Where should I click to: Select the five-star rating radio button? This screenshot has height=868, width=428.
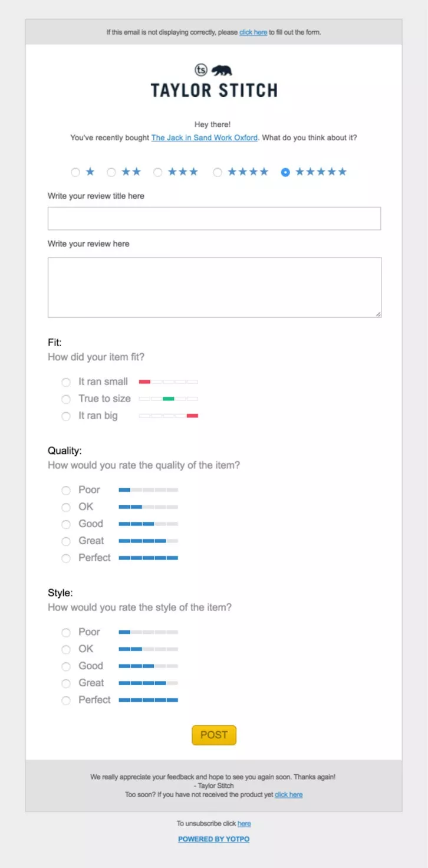coord(285,173)
